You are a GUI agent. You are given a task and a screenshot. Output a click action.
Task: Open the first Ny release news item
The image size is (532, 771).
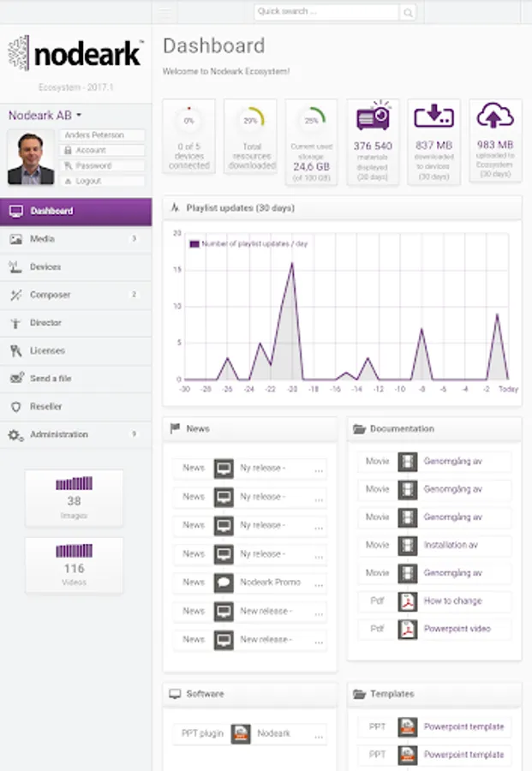coord(262,468)
